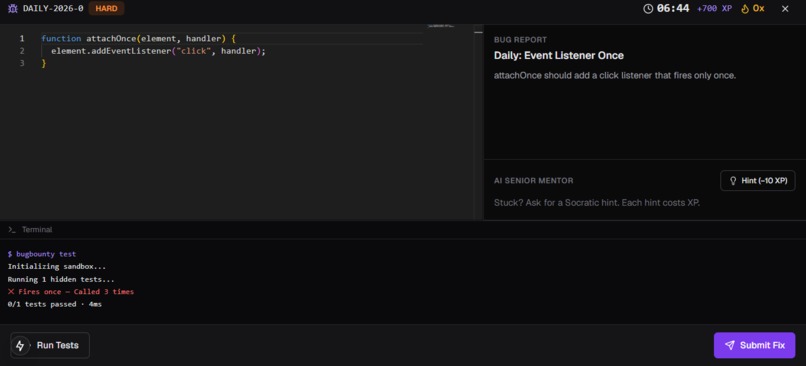Click the bug description about attachOnce

[x=615, y=76]
